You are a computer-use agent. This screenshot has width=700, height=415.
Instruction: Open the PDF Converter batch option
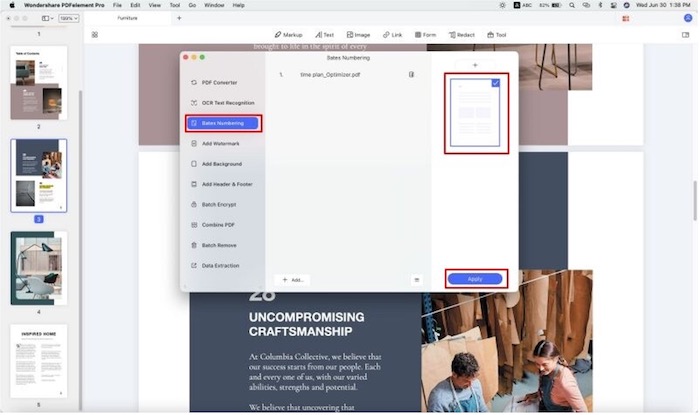click(x=222, y=82)
